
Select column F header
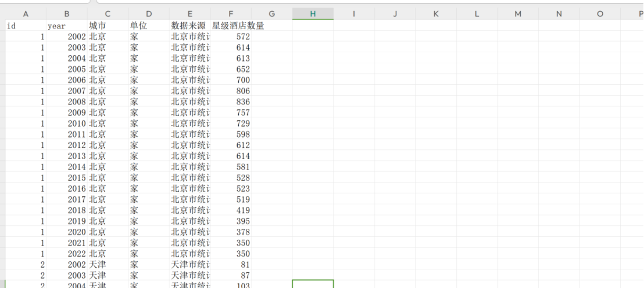(231, 14)
